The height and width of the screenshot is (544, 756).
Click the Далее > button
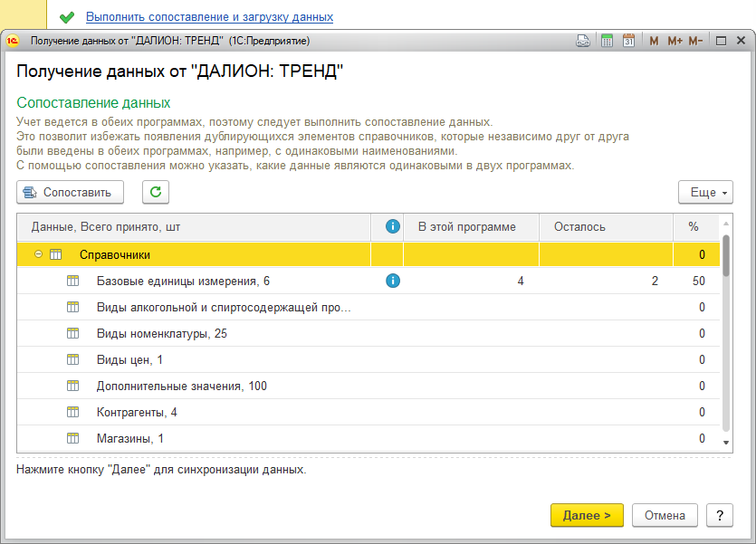tap(587, 516)
